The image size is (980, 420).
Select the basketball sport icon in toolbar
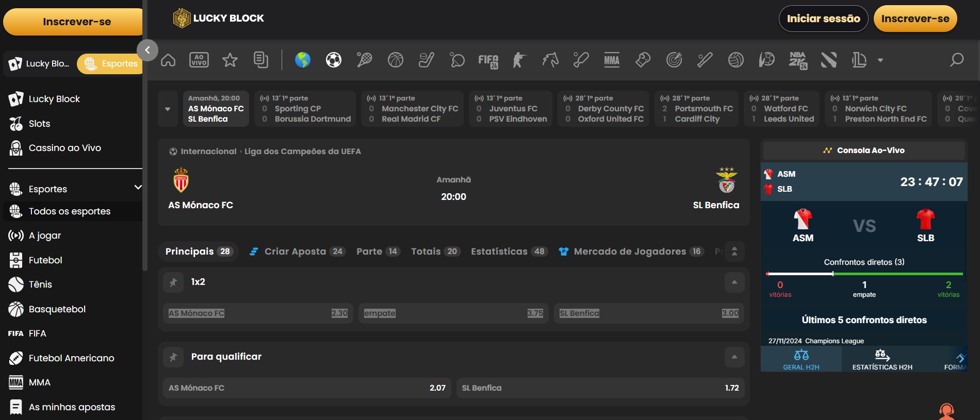click(x=396, y=60)
